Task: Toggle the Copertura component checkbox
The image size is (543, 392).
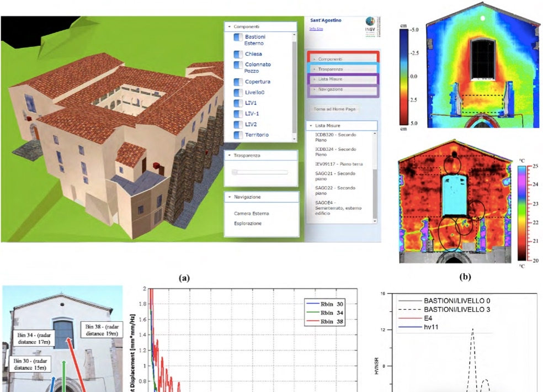Action: click(238, 82)
